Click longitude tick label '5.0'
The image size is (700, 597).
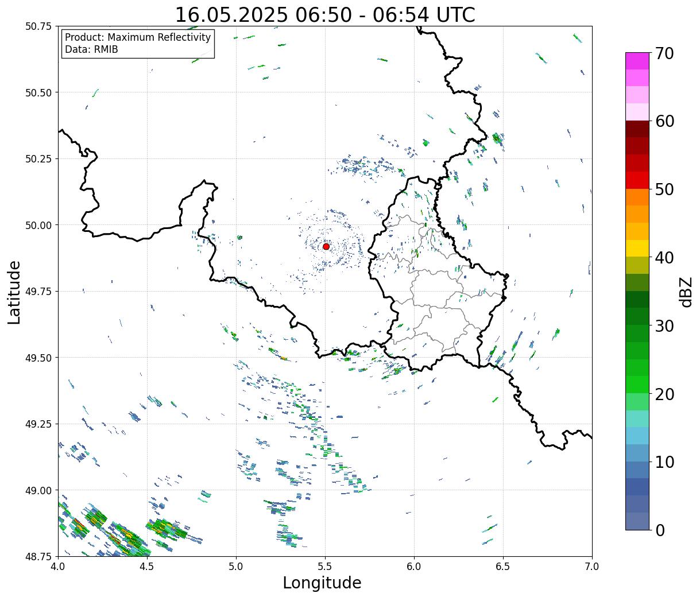[x=236, y=567]
